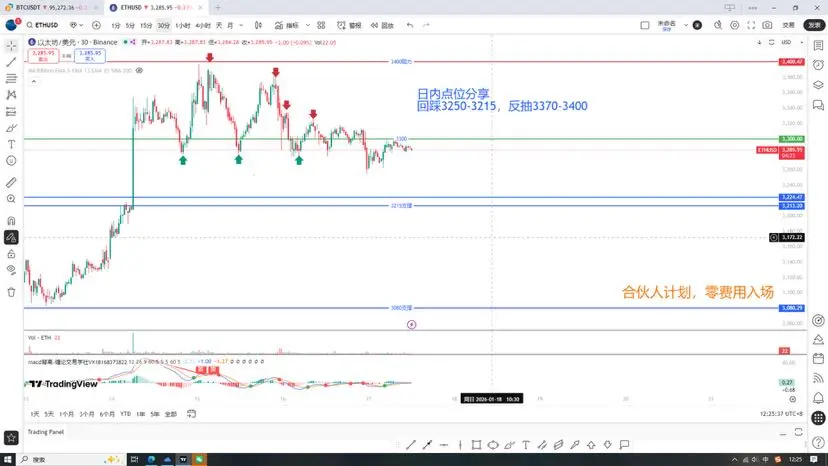Open the layout setup square icon
828x466 pixels.
645,25
